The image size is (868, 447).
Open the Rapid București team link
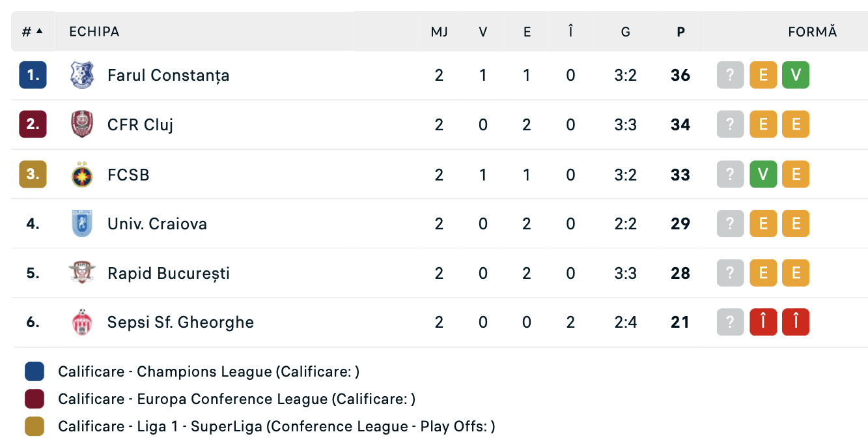[x=168, y=273]
